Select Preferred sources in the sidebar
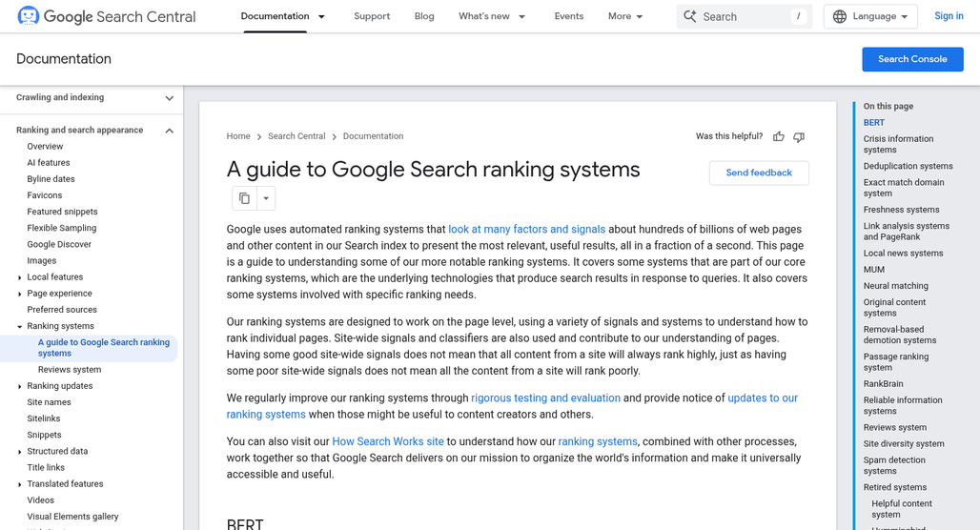This screenshot has height=530, width=980. [62, 310]
